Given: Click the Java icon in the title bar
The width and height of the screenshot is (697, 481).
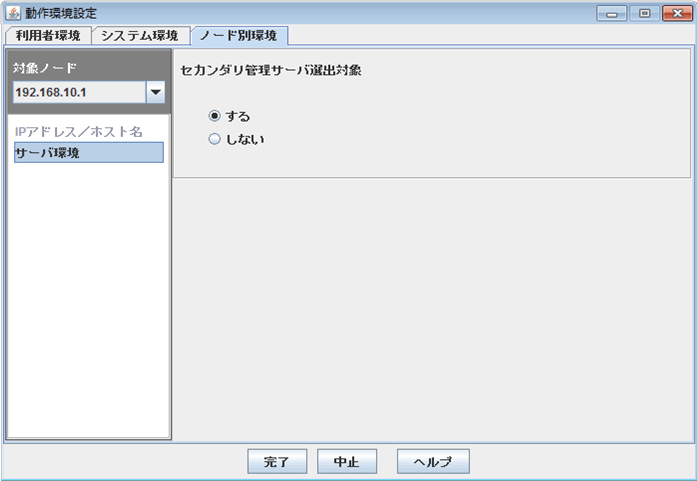Looking at the screenshot, I should coord(14,13).
